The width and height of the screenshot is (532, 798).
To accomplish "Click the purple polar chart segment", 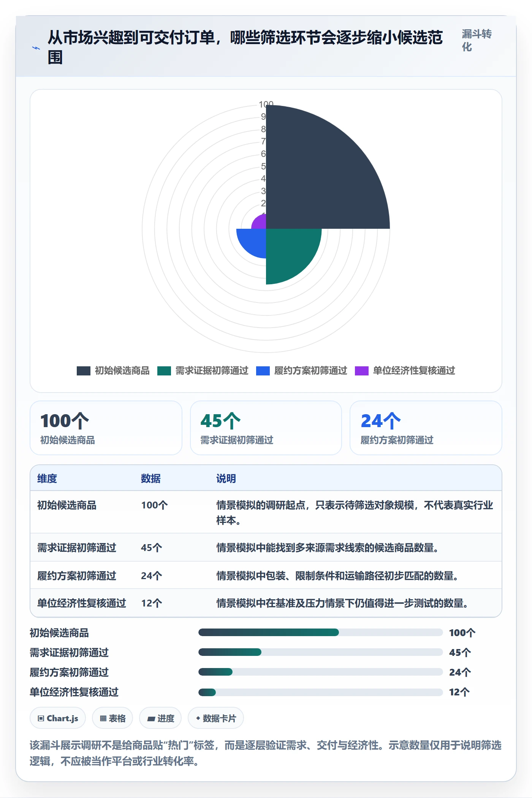I will click(260, 223).
